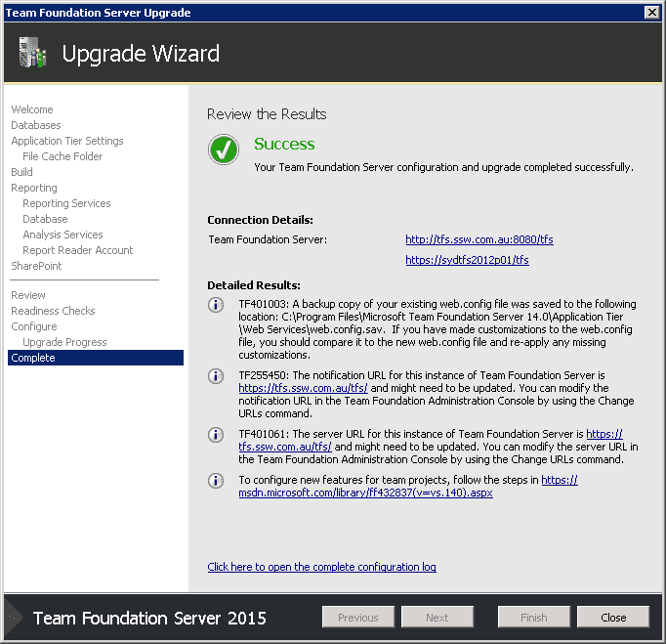The width and height of the screenshot is (666, 644).
Task: Select Application Tier Settings in navigation
Action: (67, 141)
